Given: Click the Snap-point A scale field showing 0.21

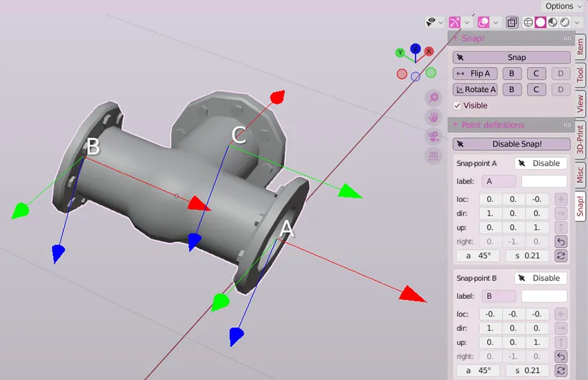Looking at the screenshot, I should [x=528, y=255].
